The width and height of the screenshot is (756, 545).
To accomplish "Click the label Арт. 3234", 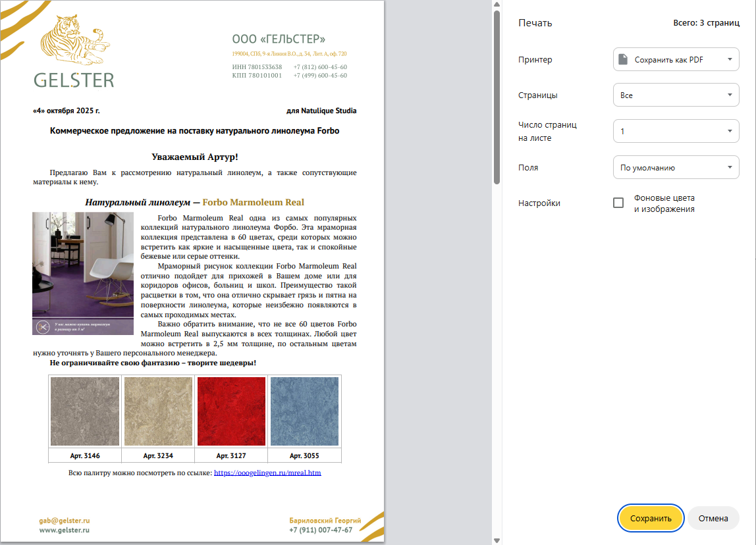I will 158,455.
